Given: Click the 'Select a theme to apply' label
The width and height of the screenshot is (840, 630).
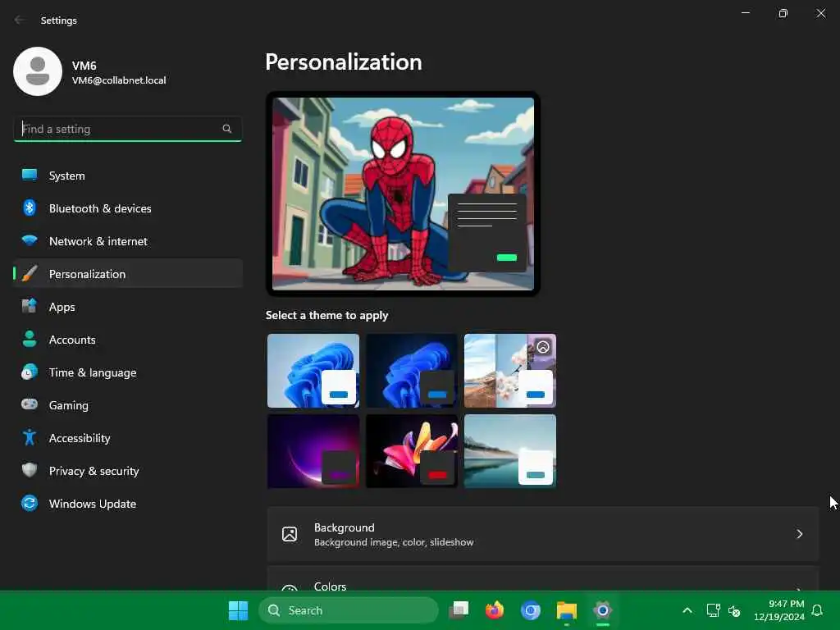Looking at the screenshot, I should [x=326, y=315].
